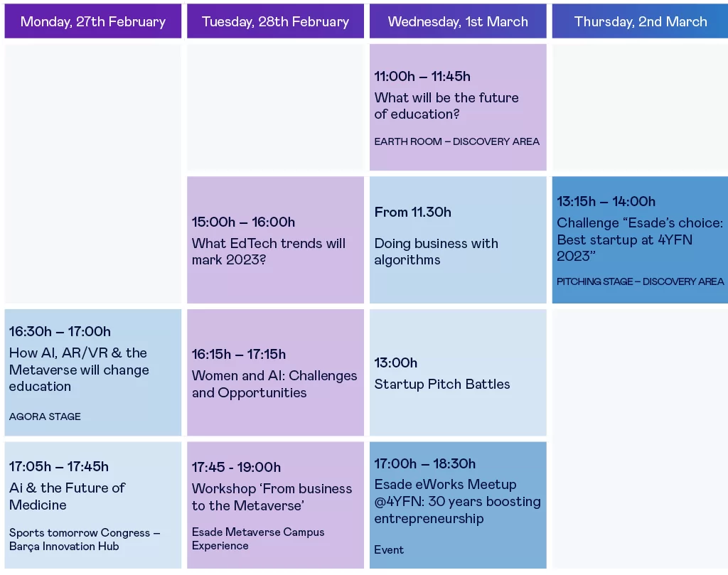Viewport: 728px width, 575px height.
Task: Click "Esade Metaverse Campus Experience" text
Action: [257, 539]
